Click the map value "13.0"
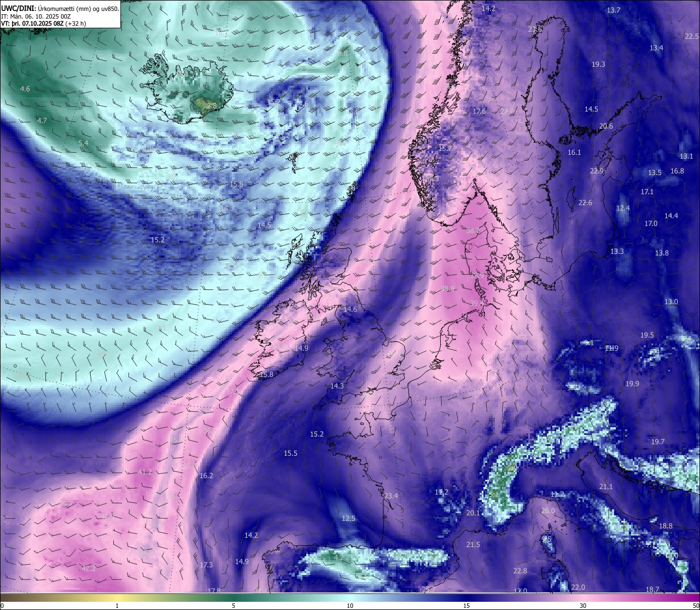 pos(671,302)
